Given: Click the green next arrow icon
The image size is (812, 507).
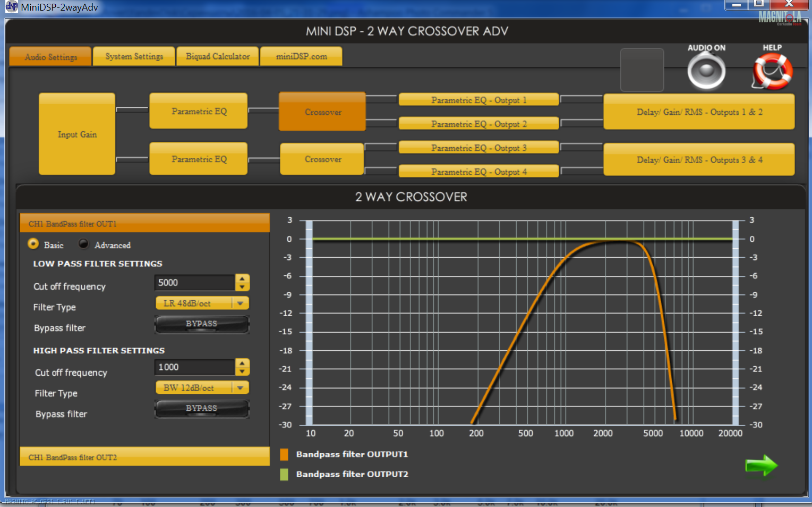Looking at the screenshot, I should tap(761, 466).
